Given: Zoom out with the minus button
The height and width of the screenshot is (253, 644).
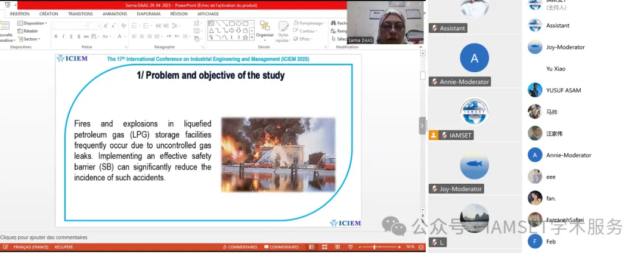Looking at the screenshot, I should (360, 247).
